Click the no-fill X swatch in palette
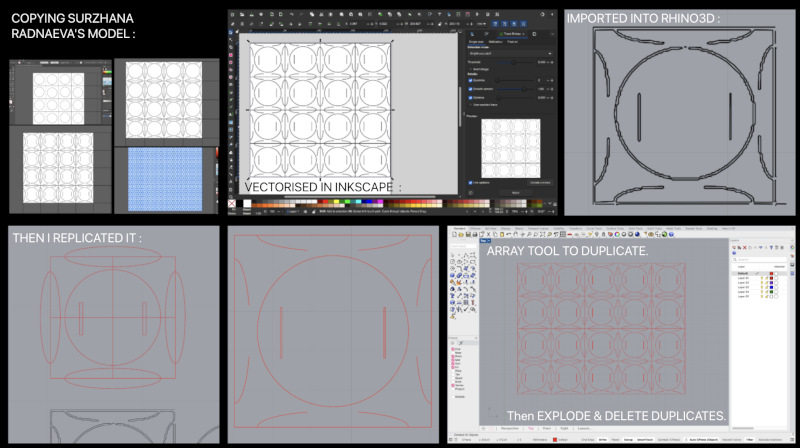The width and height of the screenshot is (800, 448). (x=233, y=203)
